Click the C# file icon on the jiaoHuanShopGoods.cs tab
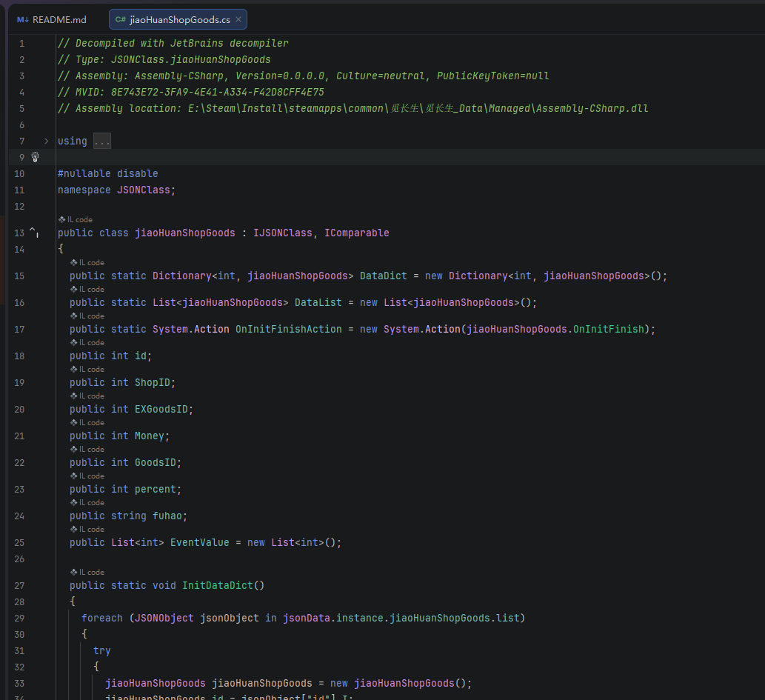The image size is (765, 700). click(120, 19)
